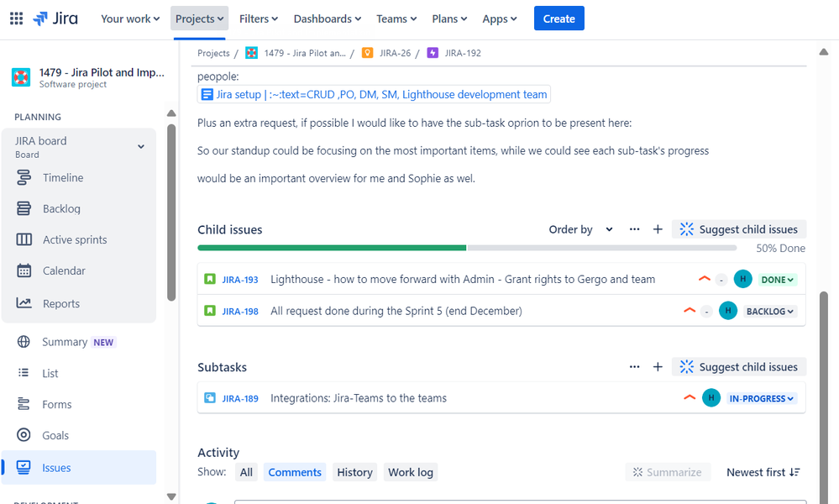Select the List icon in sidebar

24,373
